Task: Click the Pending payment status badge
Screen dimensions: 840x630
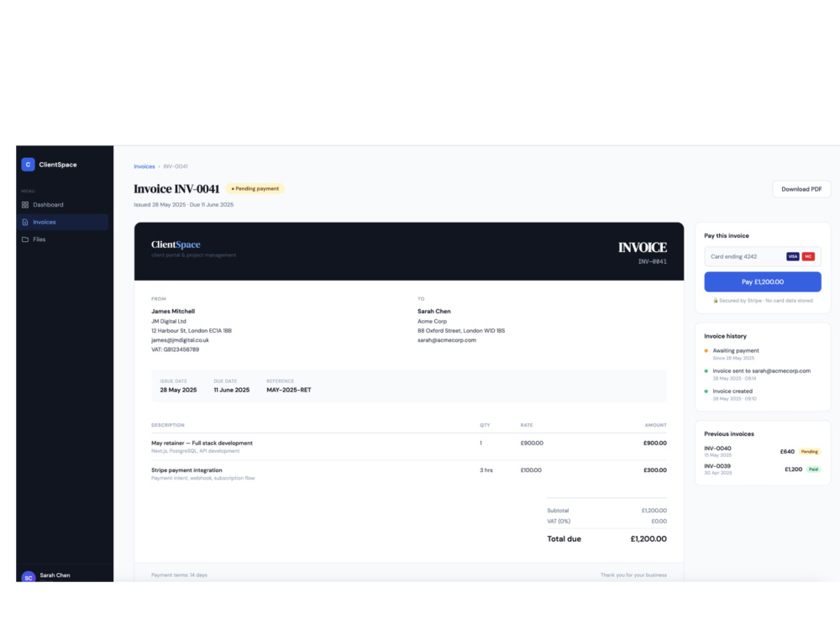Action: pos(255,188)
